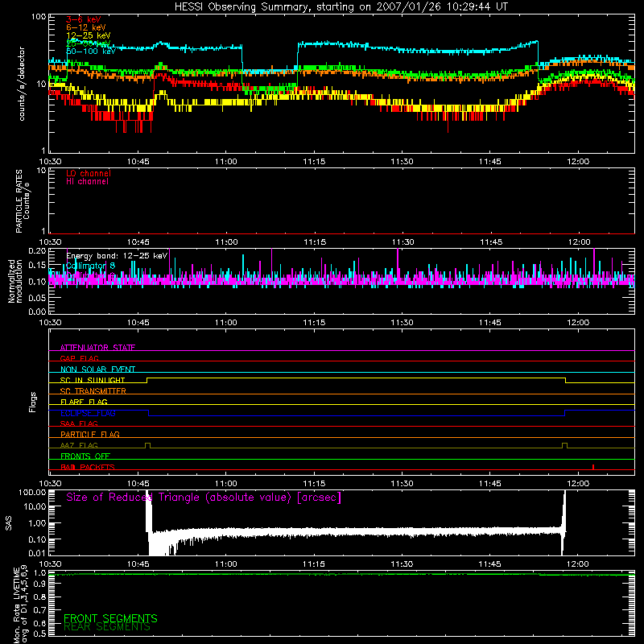
Task: Click the 'counts/s/detector' axis label
Action: tap(22, 84)
